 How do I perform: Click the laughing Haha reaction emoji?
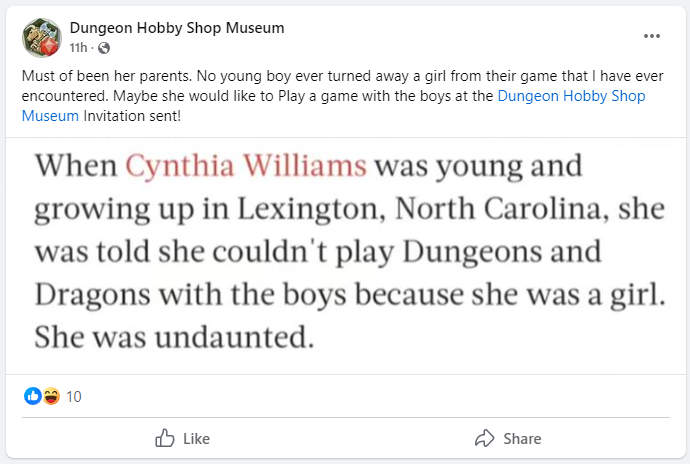point(50,397)
